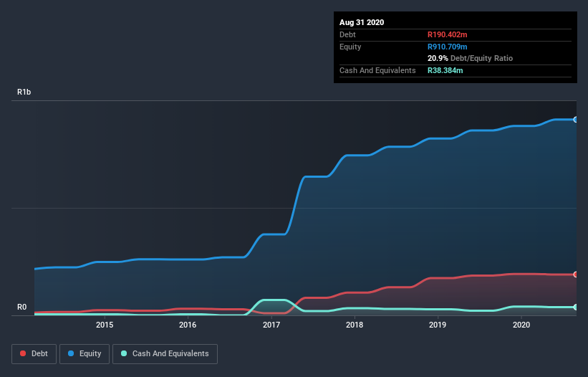Click the 2015 x-axis label
This screenshot has height=377, width=588.
pos(105,325)
